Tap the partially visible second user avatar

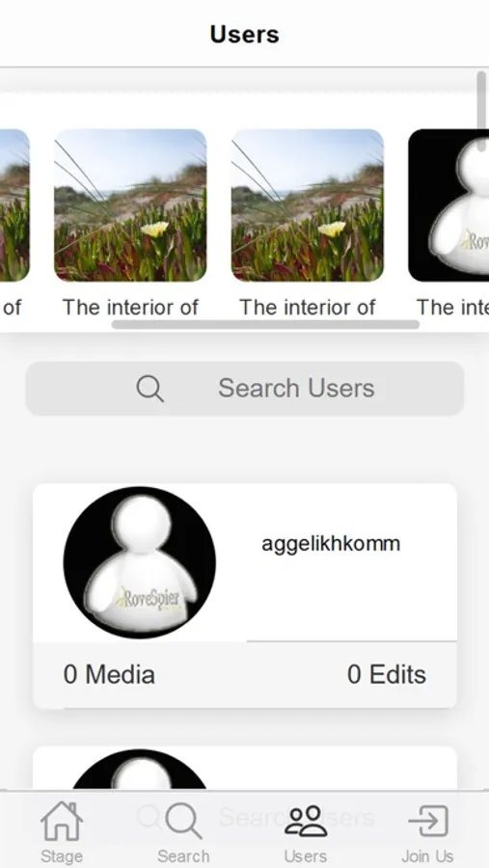[140, 770]
